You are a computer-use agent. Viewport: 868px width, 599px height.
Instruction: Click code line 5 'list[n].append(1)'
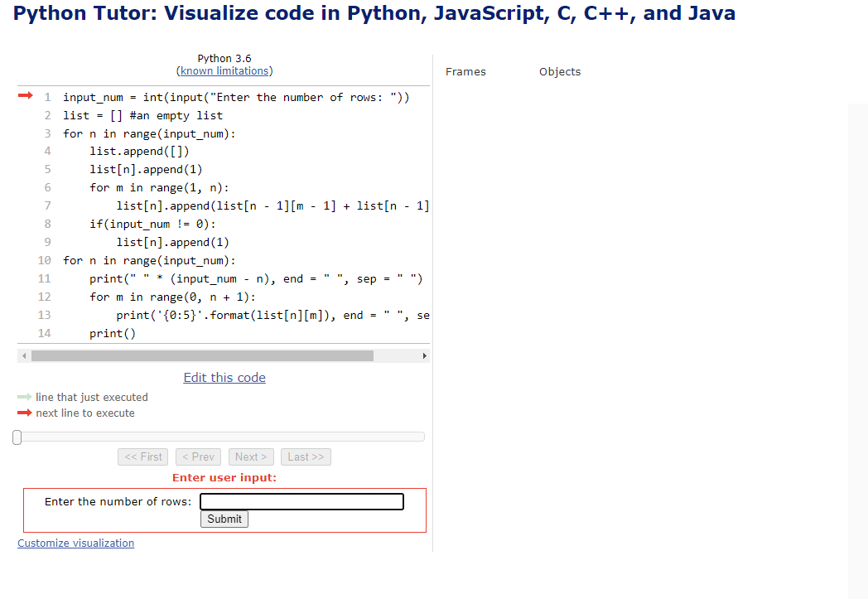coord(146,169)
